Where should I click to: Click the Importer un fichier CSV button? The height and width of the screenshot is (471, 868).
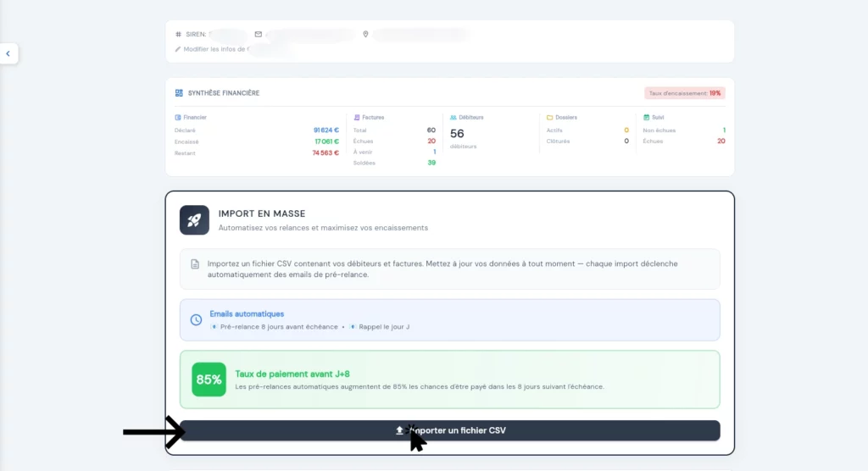point(450,430)
